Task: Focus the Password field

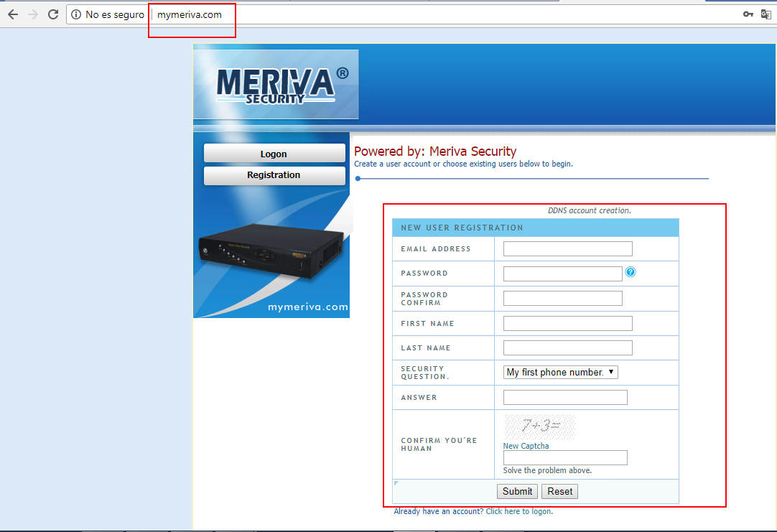Action: [563, 274]
